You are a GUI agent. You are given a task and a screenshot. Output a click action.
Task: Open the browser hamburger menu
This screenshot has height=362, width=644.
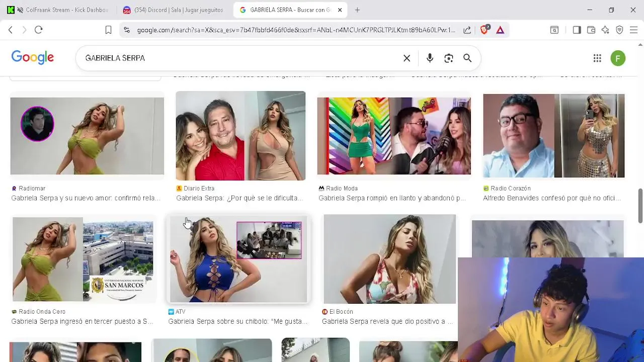[x=633, y=30]
